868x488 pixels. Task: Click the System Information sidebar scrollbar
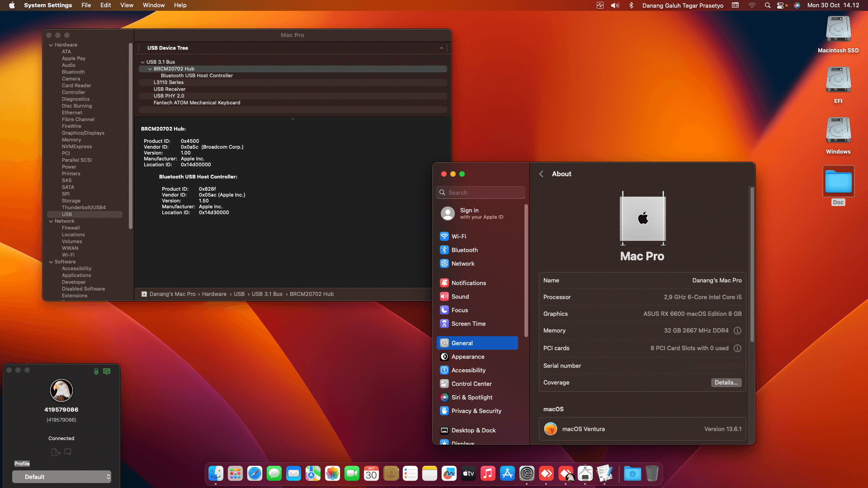coord(131,136)
